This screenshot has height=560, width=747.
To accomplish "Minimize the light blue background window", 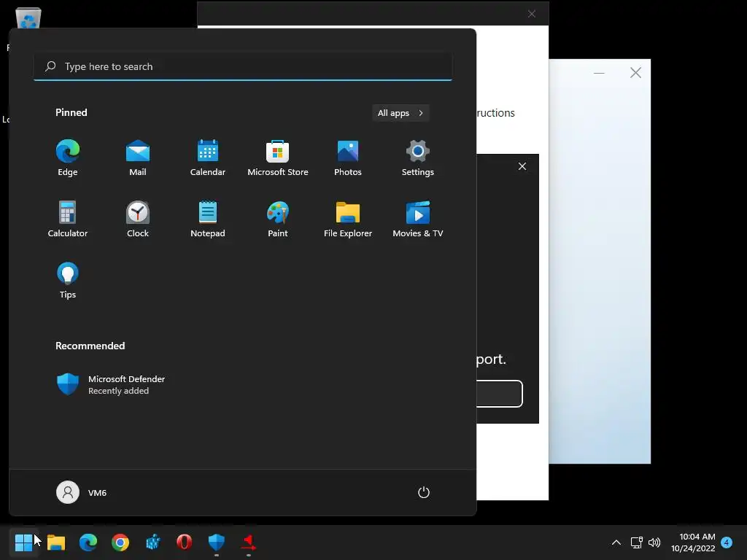I will click(x=599, y=73).
